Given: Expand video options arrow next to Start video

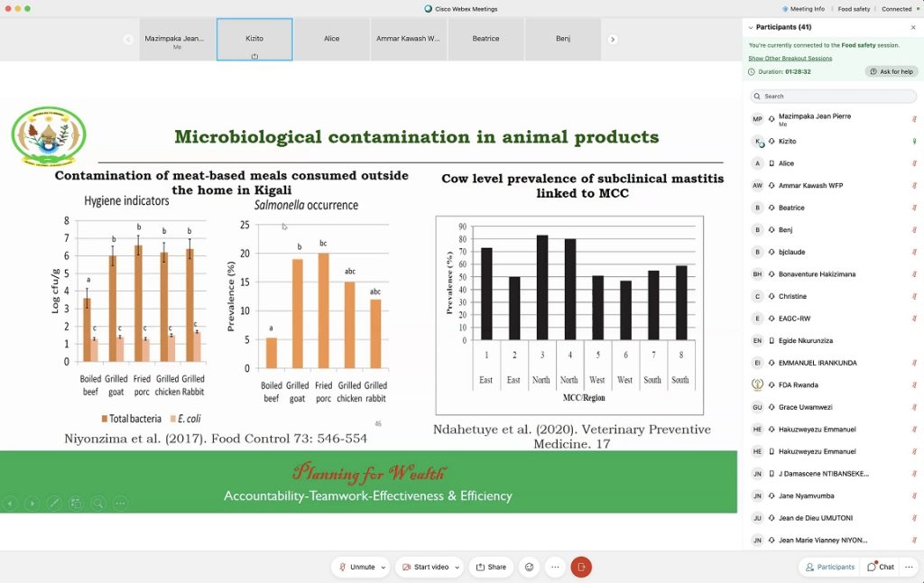Looking at the screenshot, I should point(458,567).
